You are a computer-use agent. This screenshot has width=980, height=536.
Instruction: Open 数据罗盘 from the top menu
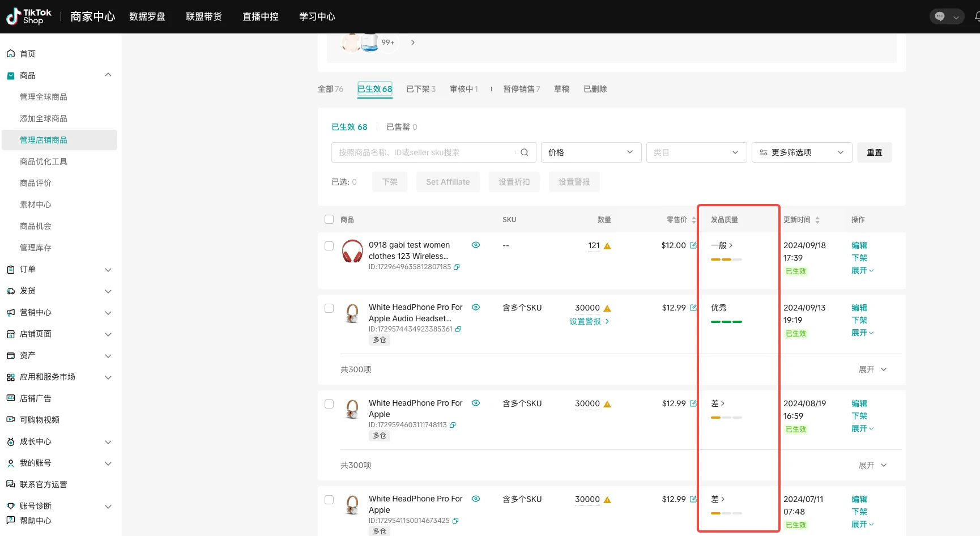click(x=147, y=16)
